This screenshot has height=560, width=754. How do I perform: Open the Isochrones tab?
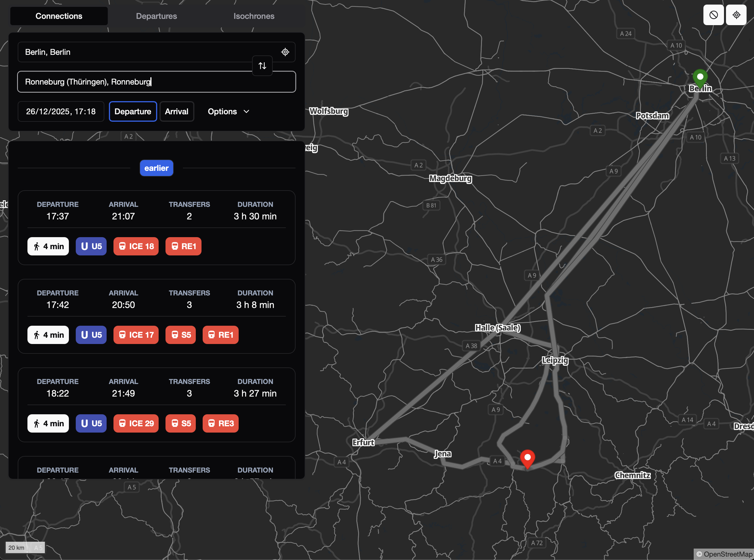(254, 16)
